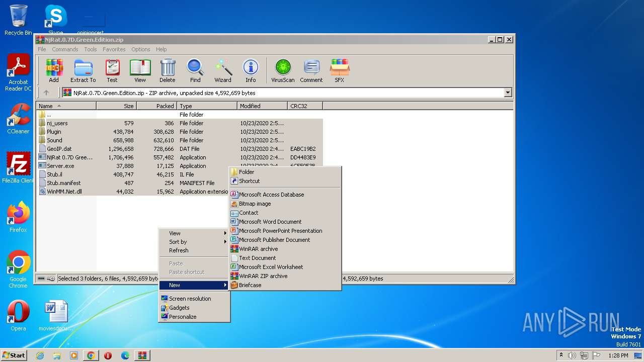Sort by the Packed column header
This screenshot has width=644, height=362.
(156, 106)
